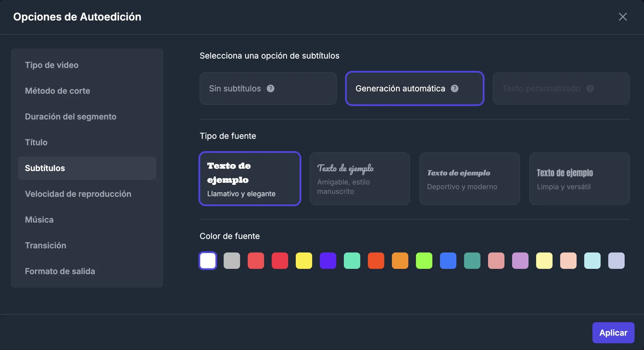Choose the Limpia y versátil font
644x350 pixels.
pyautogui.click(x=579, y=179)
